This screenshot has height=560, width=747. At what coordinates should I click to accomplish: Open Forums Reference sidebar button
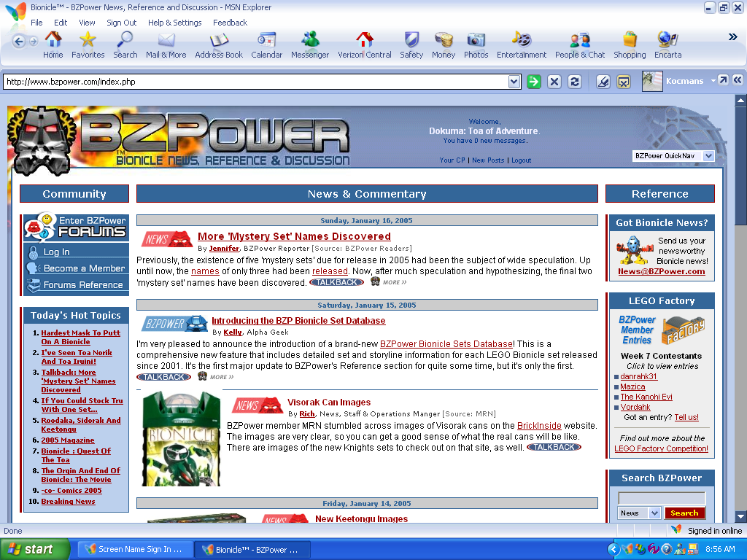[76, 285]
